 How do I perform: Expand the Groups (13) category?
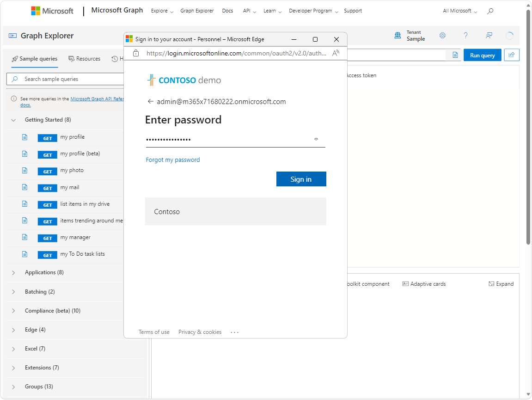(x=13, y=387)
